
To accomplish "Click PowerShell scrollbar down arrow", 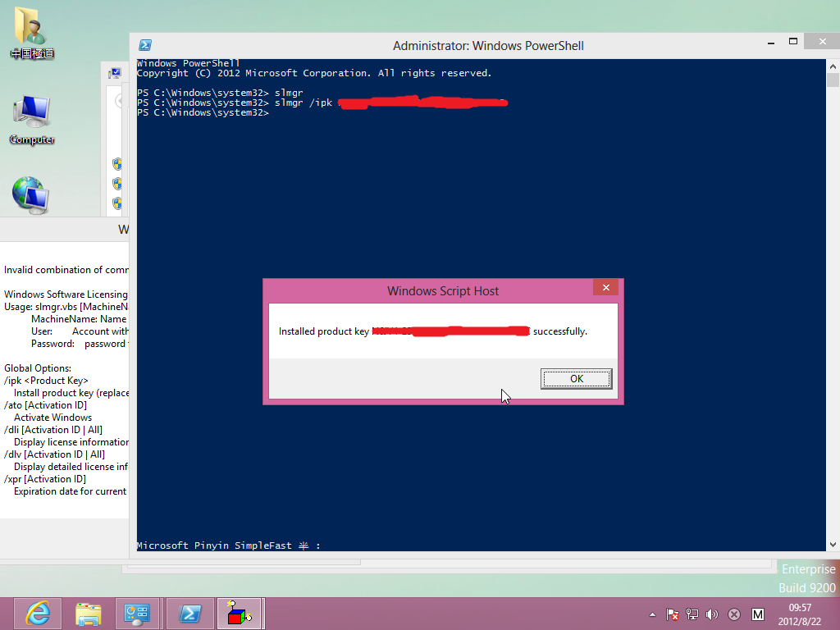I will pyautogui.click(x=833, y=545).
